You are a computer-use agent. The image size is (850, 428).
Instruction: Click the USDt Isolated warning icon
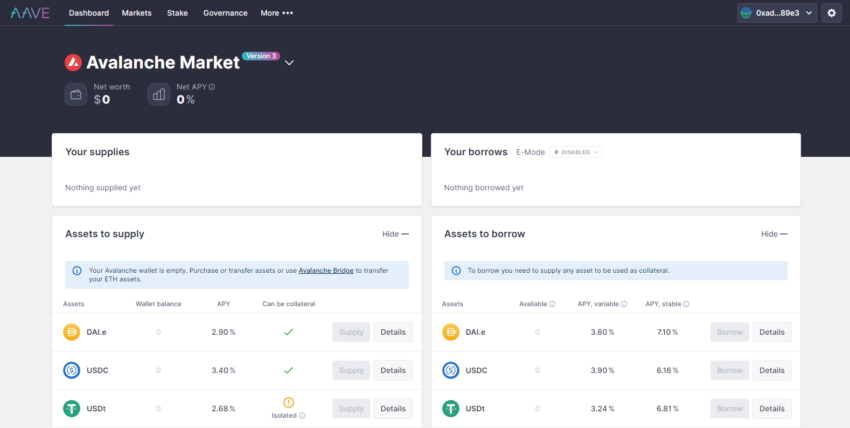(288, 403)
